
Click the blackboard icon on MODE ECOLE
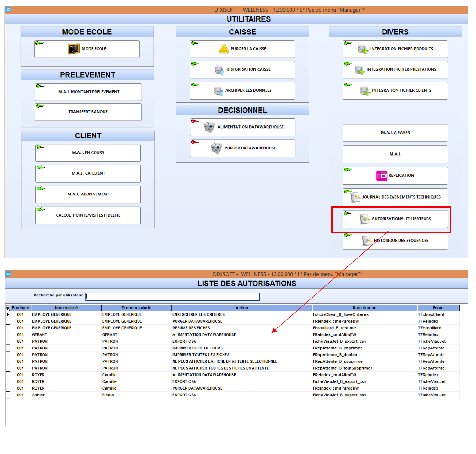click(74, 49)
